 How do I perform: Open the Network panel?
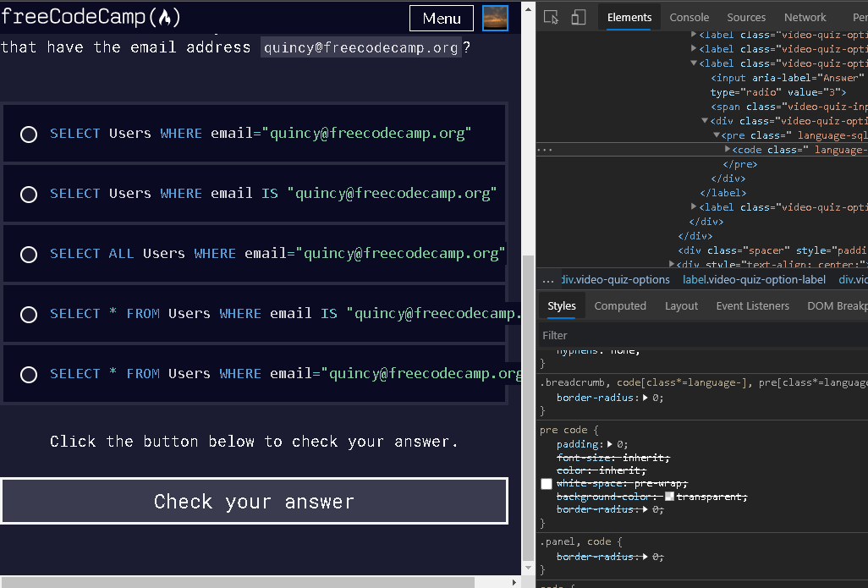point(804,16)
